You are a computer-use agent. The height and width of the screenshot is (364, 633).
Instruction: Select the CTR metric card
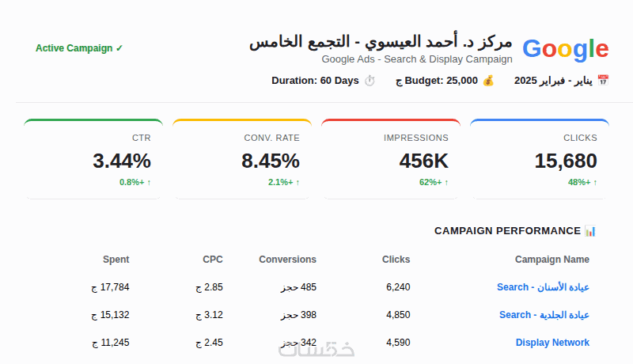click(93, 159)
